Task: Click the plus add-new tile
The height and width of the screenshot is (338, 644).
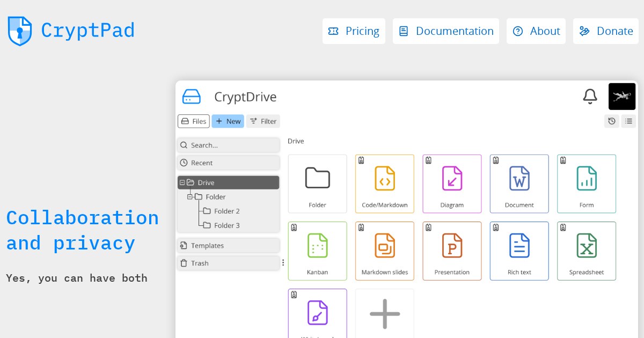Action: pyautogui.click(x=385, y=313)
